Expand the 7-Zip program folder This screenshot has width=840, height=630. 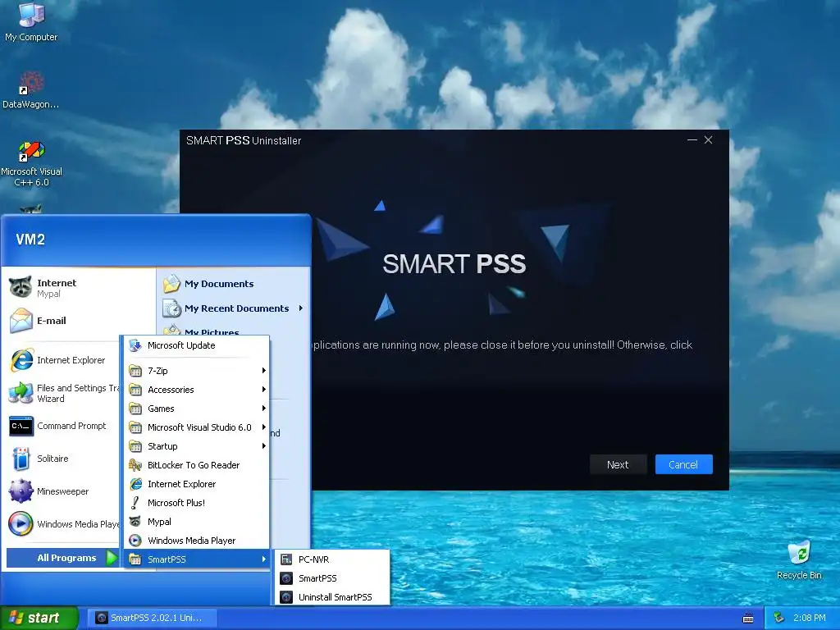point(197,371)
